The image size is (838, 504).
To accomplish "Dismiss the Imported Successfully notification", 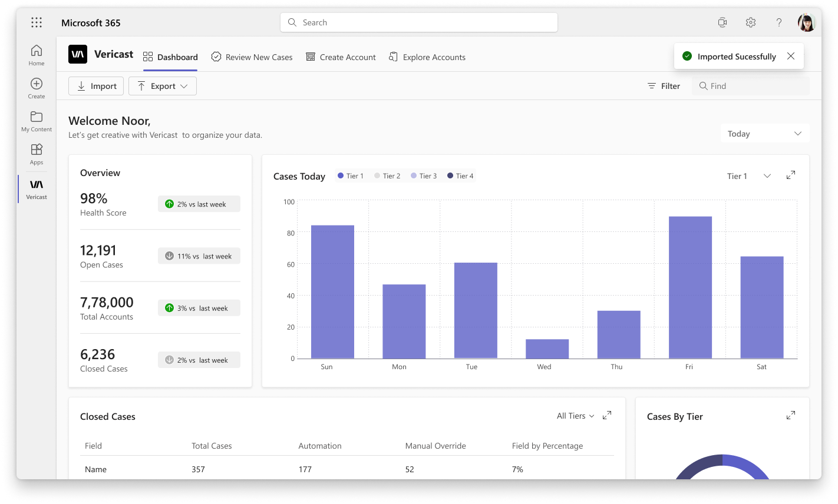I will [x=791, y=56].
